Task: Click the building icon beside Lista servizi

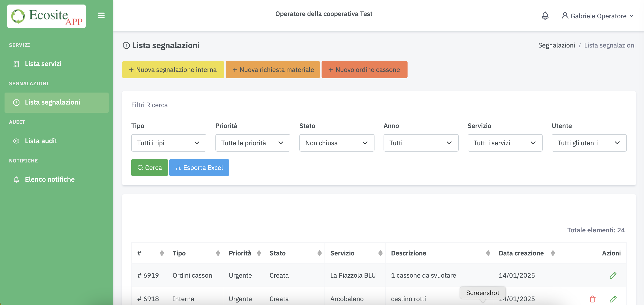Action: pos(16,64)
